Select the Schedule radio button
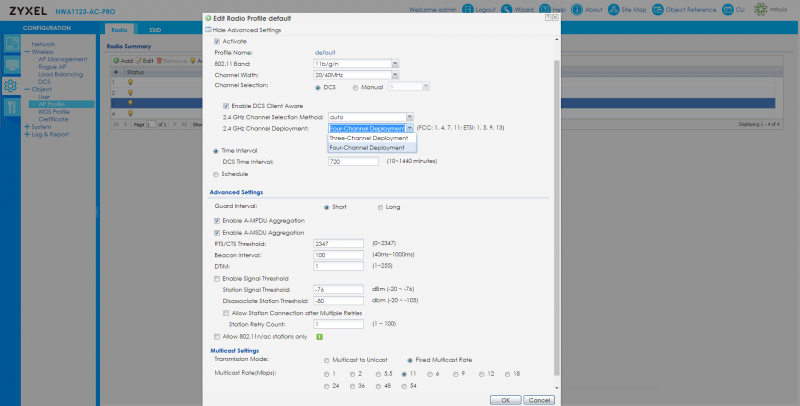The image size is (800, 406). pos(215,174)
